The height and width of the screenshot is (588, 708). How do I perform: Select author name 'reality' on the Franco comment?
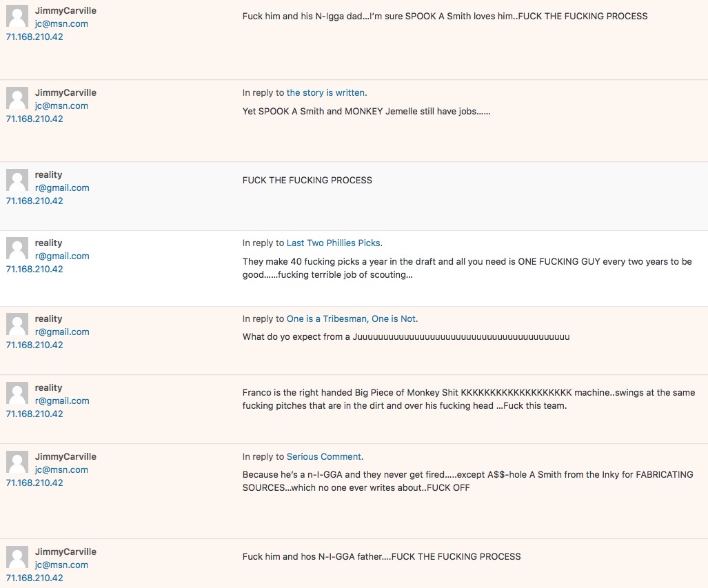[48, 387]
